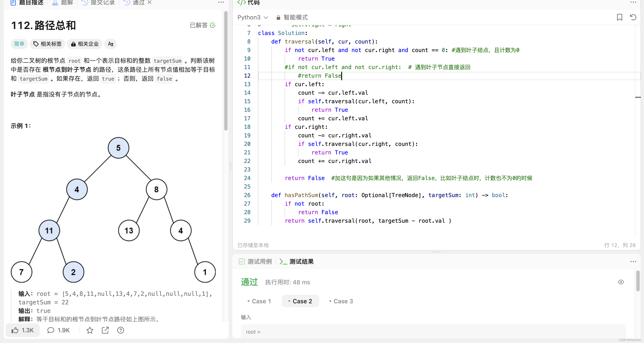Click the code line 'class Solution:'
The width and height of the screenshot is (644, 343).
point(282,33)
